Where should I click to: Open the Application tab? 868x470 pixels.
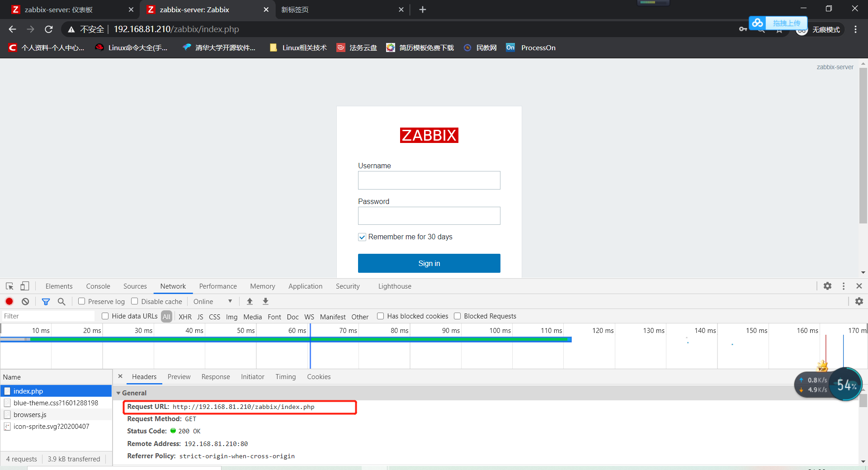[x=306, y=286]
